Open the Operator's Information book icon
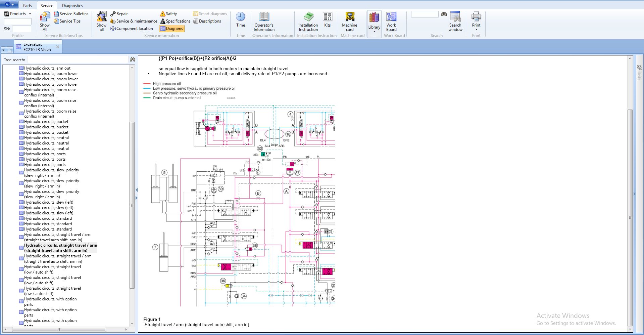Viewport: 644px width, 335px height. 264,17
